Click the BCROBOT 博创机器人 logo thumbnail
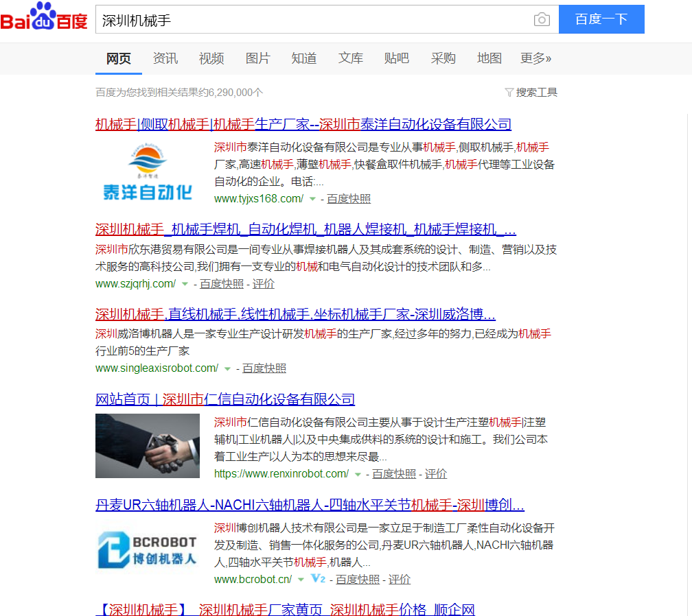Image resolution: width=692 pixels, height=616 pixels. coord(148,550)
